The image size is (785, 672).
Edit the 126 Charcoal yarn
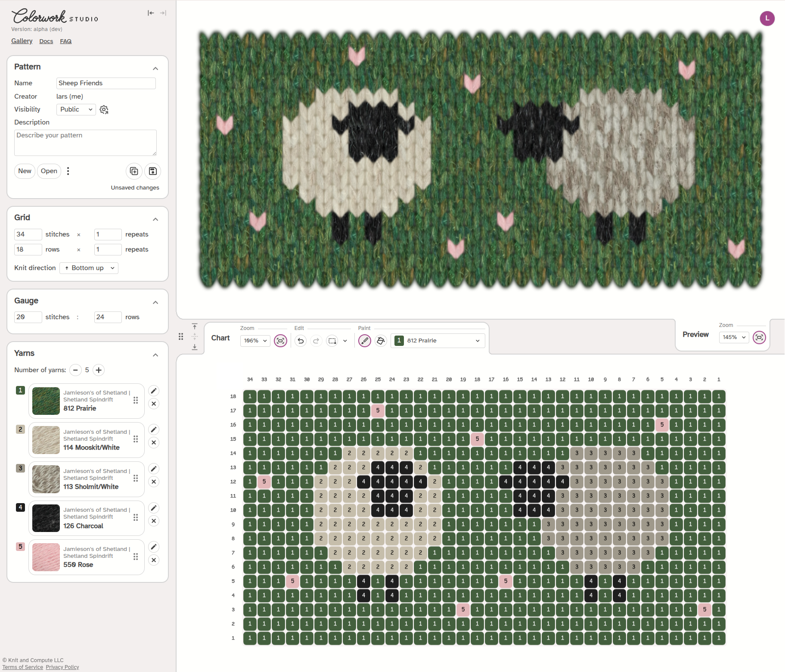point(154,508)
